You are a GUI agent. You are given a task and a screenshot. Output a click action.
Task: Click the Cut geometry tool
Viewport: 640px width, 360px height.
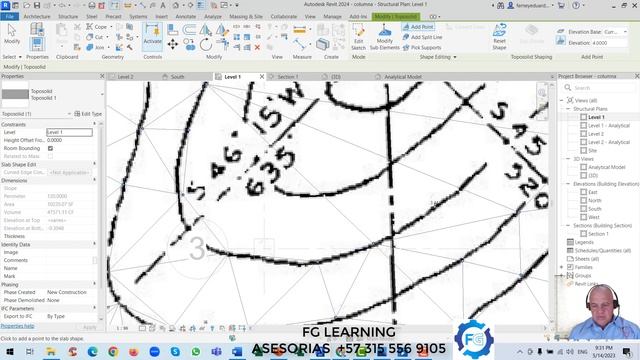tap(94, 37)
